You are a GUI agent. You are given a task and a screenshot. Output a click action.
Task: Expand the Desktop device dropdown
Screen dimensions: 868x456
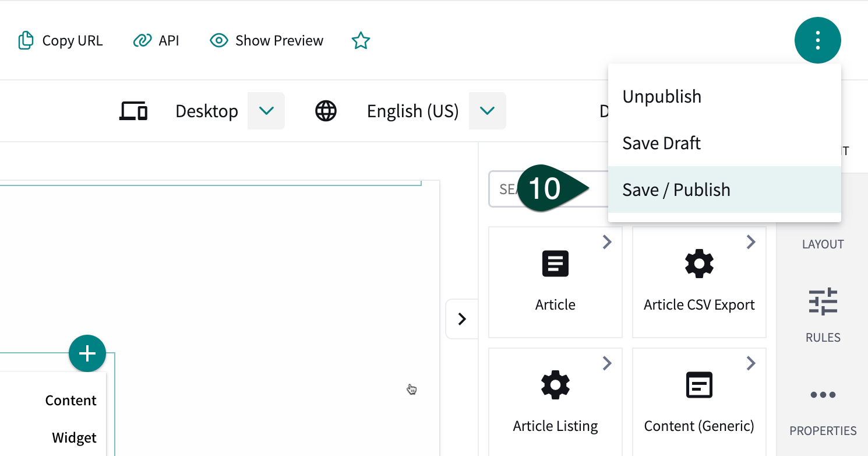[266, 111]
